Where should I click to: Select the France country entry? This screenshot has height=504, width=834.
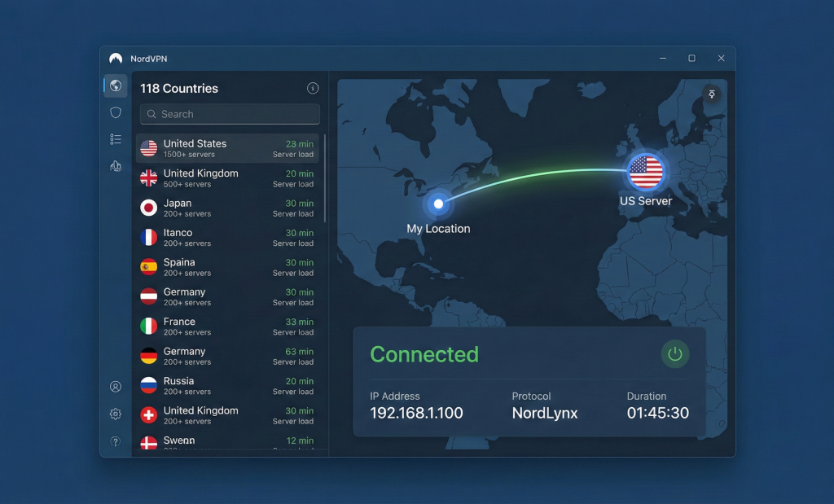coord(228,327)
